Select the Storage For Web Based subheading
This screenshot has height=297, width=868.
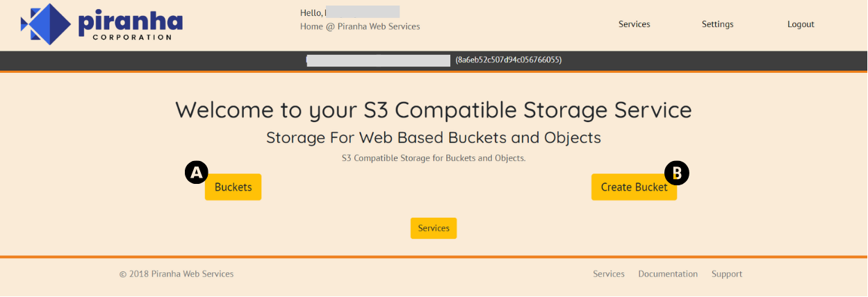pos(434,137)
